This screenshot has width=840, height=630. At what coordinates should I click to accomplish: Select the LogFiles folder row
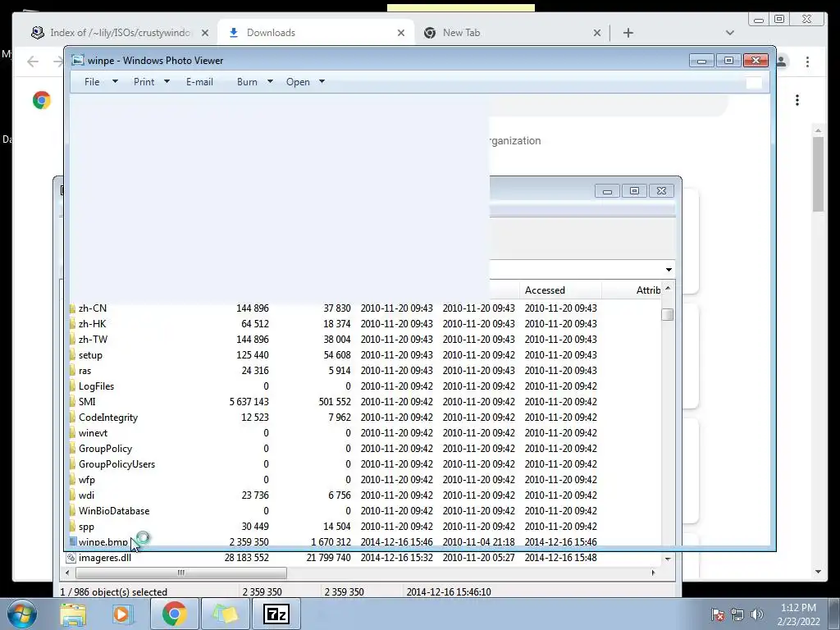coord(364,386)
